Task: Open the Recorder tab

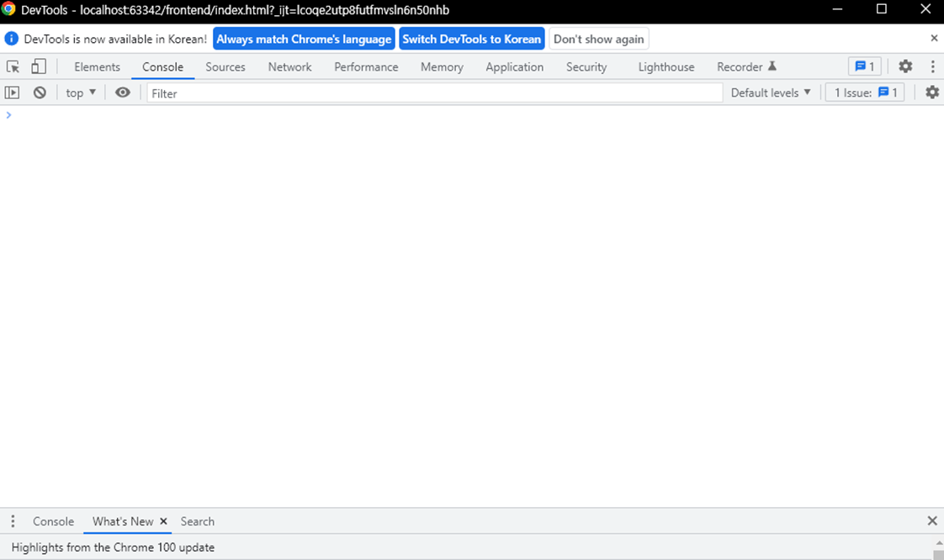Action: (x=746, y=66)
